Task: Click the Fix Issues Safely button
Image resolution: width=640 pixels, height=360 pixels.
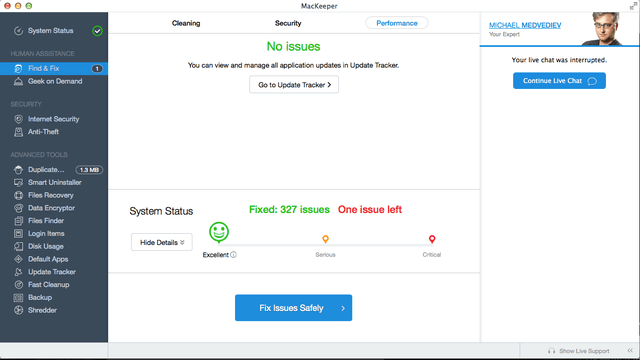Action: pos(293,308)
